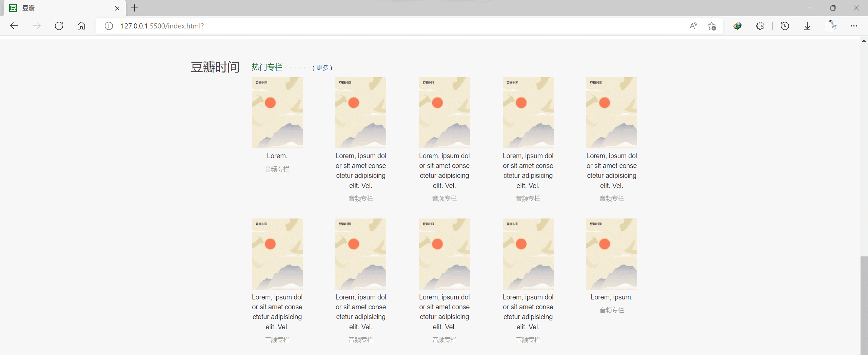Click 音频专栏 label under 'Lorem, ipsum.'
This screenshot has width=868, height=355.
612,310
